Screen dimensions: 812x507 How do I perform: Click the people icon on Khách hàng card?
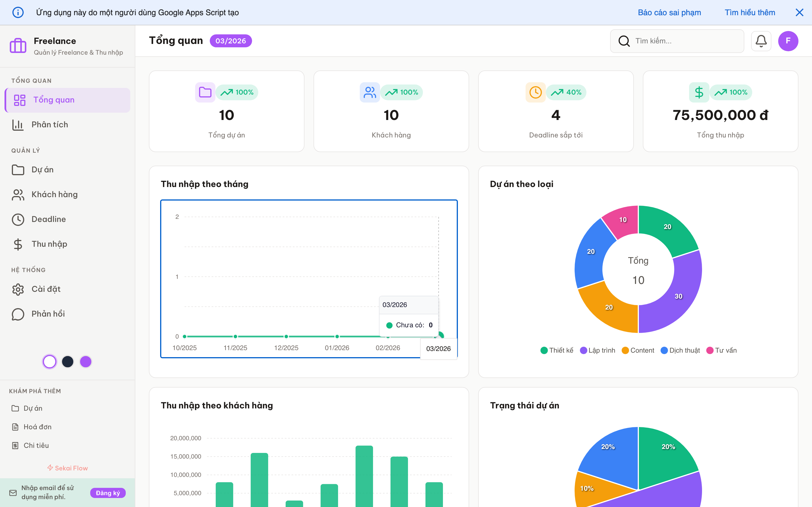[370, 92]
